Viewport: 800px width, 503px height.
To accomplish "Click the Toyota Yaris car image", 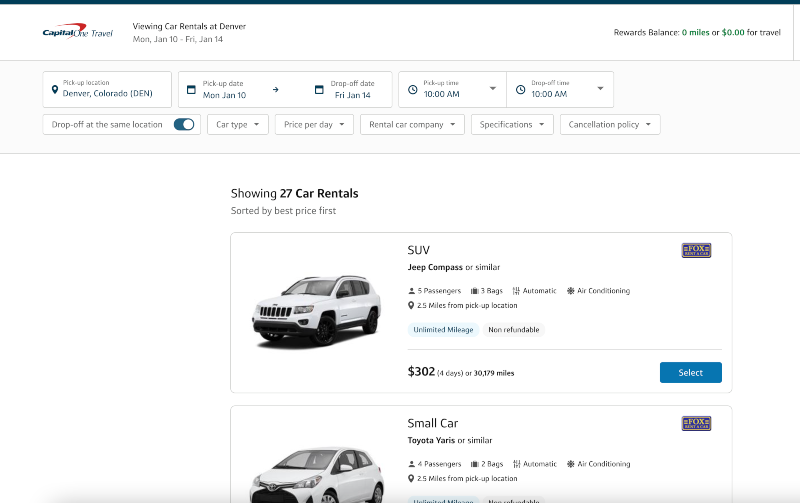I will [x=315, y=470].
